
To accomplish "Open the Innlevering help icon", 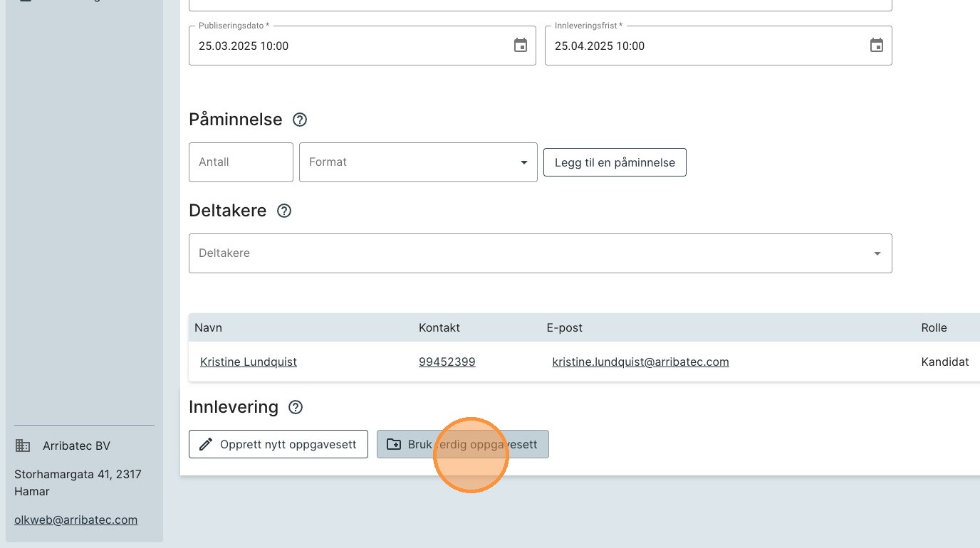I will [296, 407].
